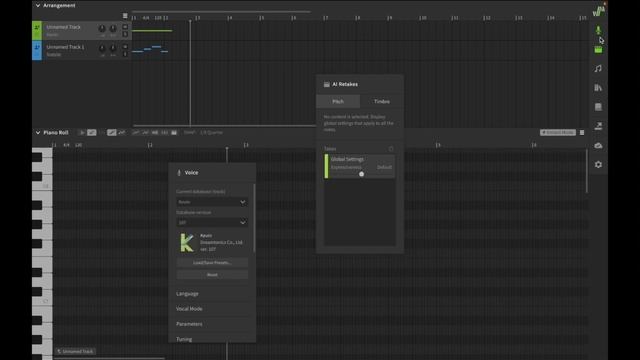This screenshot has width=640, height=360.
Task: Open the Database version dropdown
Action: (x=212, y=222)
